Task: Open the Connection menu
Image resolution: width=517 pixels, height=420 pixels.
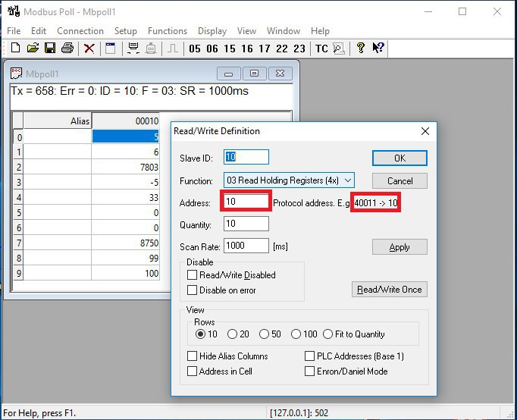Action: tap(80, 31)
